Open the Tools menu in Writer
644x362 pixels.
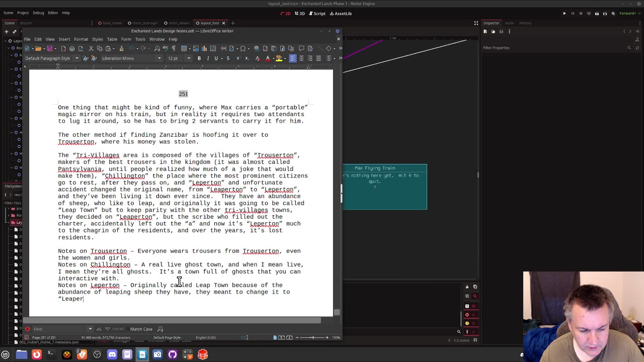[x=140, y=39]
